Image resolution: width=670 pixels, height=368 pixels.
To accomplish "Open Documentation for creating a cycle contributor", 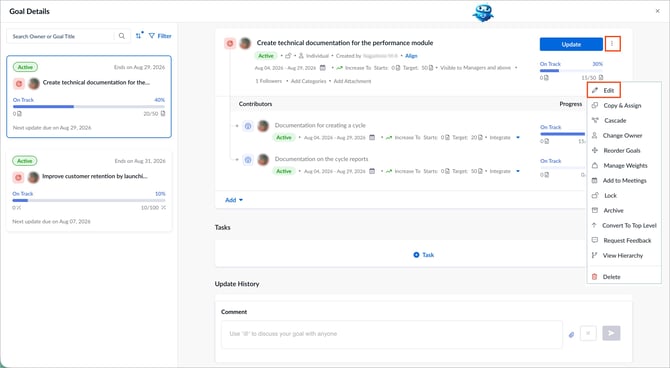I will (320, 125).
